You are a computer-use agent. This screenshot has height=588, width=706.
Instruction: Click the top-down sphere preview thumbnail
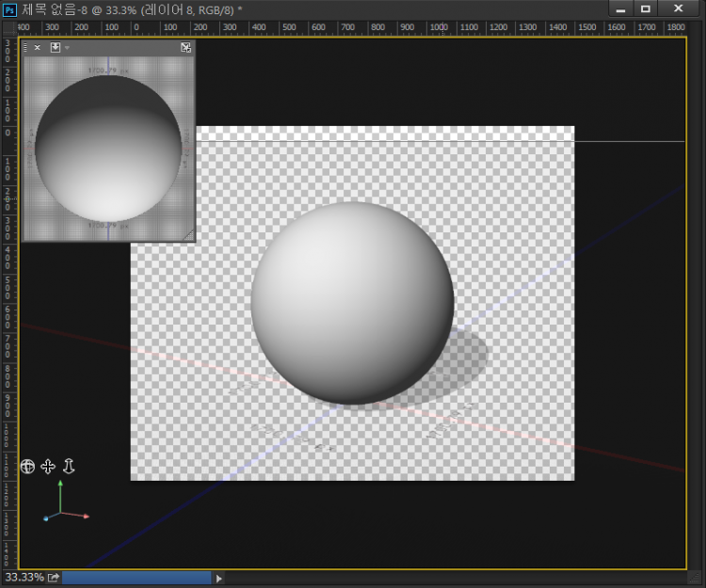tap(107, 148)
